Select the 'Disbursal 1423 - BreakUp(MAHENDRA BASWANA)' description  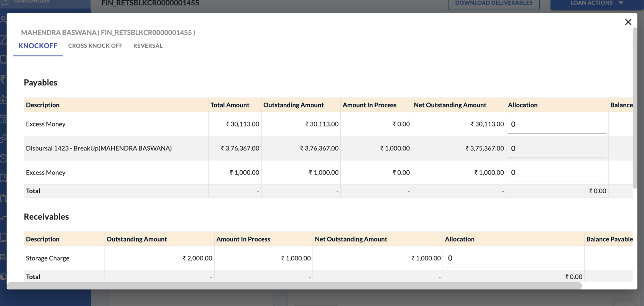click(99, 148)
